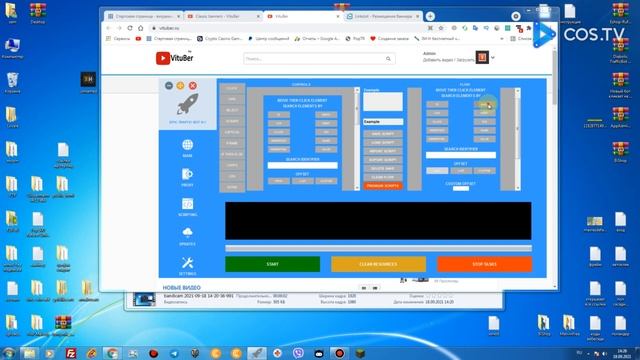Select CUSTOM offset option in Controls panel
This screenshot has width=640, height=360.
tap(326, 181)
